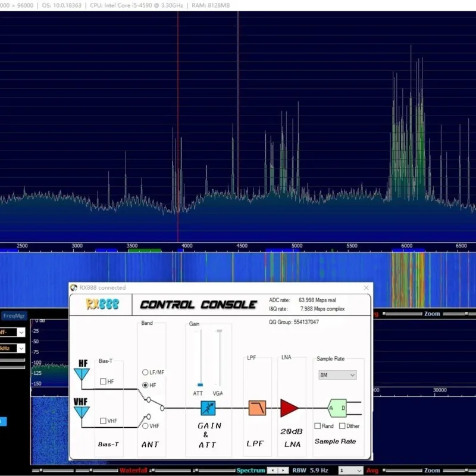The image size is (476, 476).
Task: Click the 4000 mark on the frequency scale
Action: pos(187,246)
